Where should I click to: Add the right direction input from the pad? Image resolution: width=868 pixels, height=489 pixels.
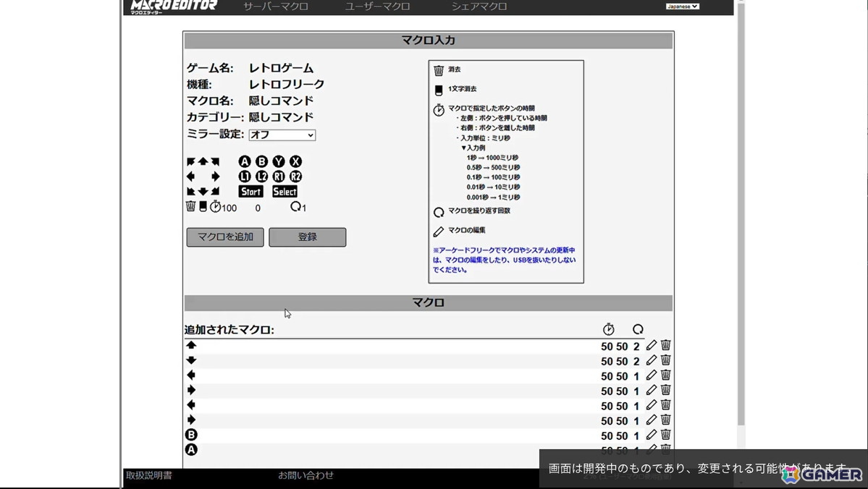(215, 177)
